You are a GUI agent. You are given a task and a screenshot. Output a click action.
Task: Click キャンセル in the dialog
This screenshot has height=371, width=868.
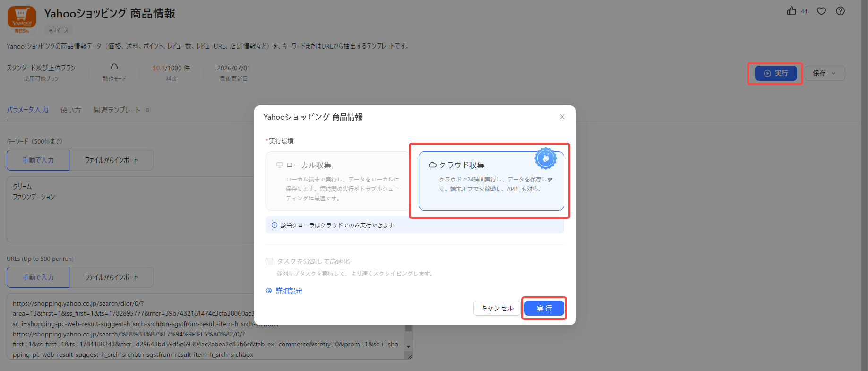(x=497, y=308)
